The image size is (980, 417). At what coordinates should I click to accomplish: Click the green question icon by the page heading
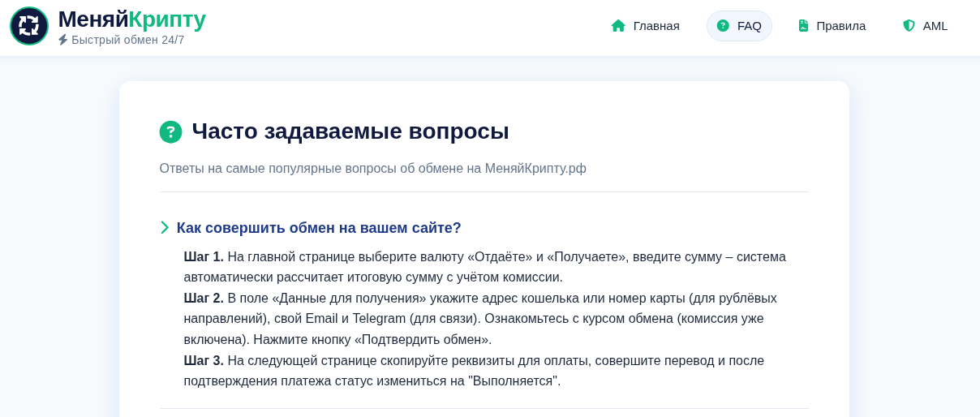(x=170, y=131)
